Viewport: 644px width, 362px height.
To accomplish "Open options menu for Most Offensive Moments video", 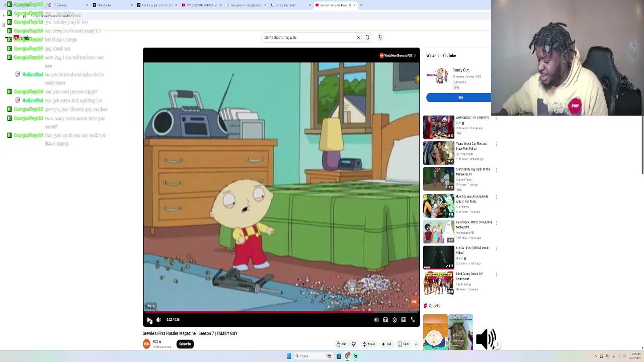I will (497, 223).
